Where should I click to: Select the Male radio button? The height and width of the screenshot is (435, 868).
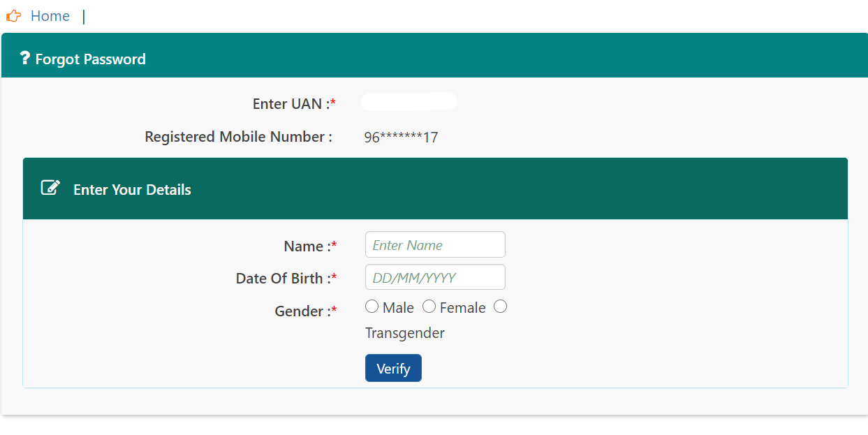[x=372, y=306]
